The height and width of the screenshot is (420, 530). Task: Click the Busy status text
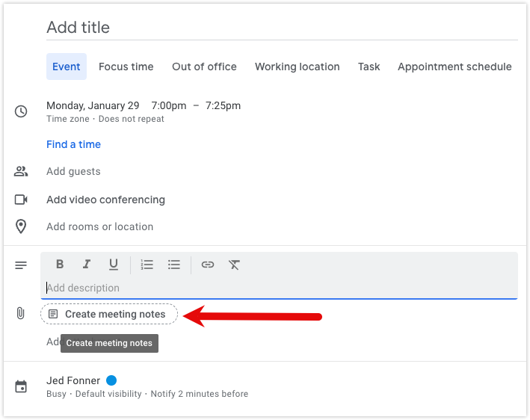point(56,394)
